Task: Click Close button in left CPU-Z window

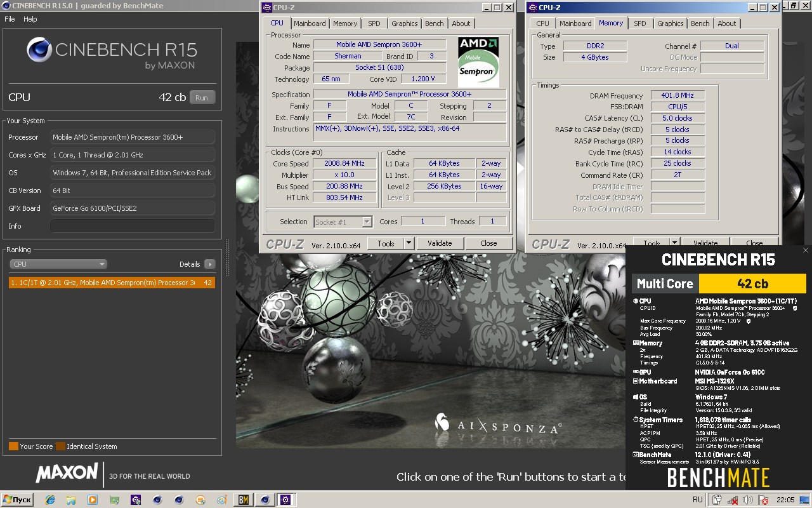Action: point(488,243)
